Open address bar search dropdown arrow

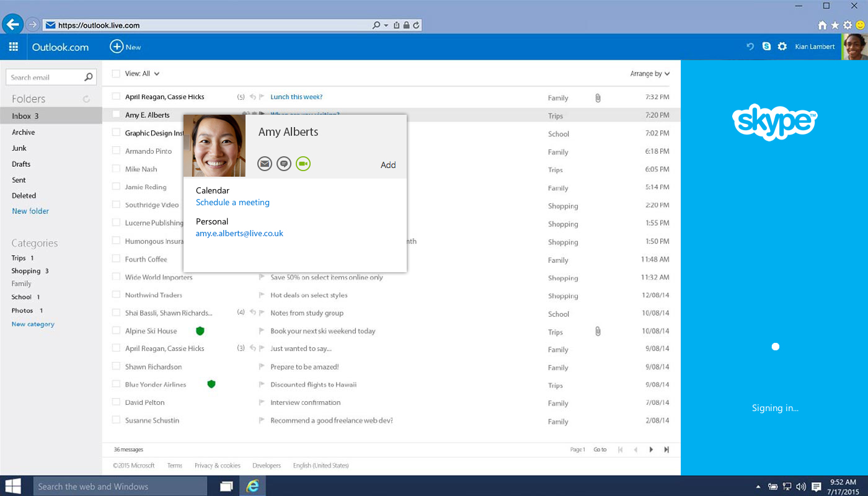[386, 25]
